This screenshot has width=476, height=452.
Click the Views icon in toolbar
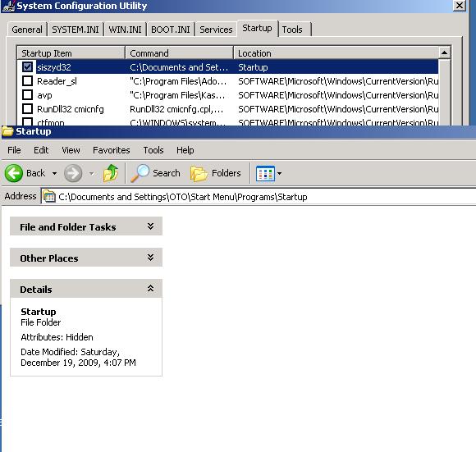click(265, 174)
